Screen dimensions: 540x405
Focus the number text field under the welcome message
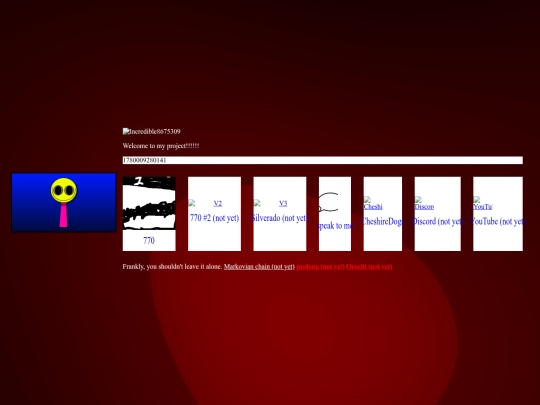click(x=323, y=160)
